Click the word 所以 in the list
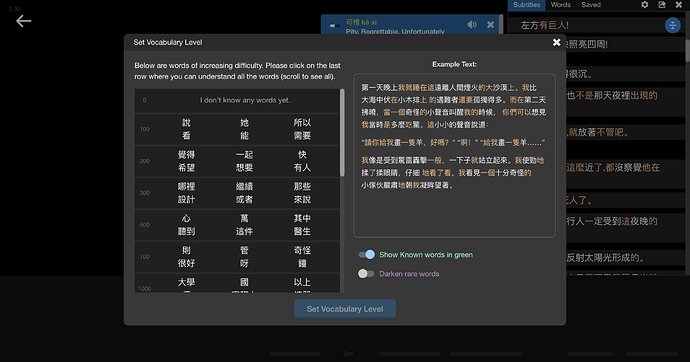Viewport: 690px width, 362px height. click(302, 123)
